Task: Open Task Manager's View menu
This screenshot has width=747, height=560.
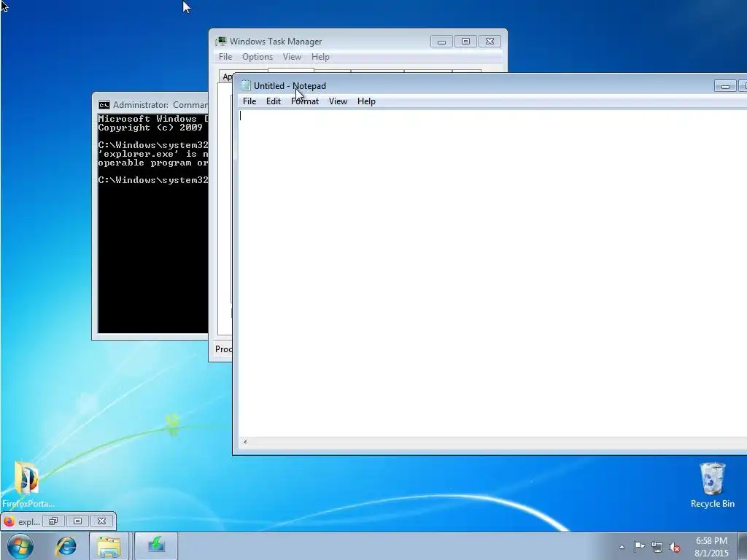Action: pyautogui.click(x=292, y=57)
